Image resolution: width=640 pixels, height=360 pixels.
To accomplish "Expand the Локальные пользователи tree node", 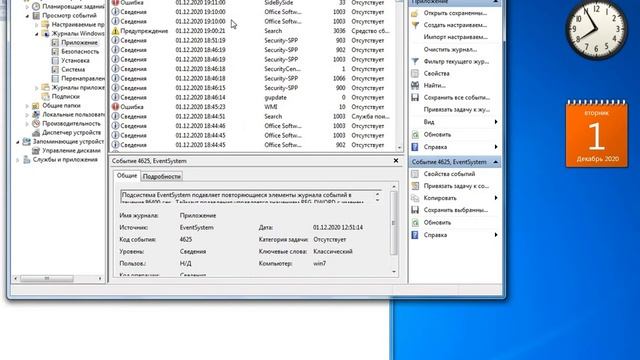I will click(27, 115).
